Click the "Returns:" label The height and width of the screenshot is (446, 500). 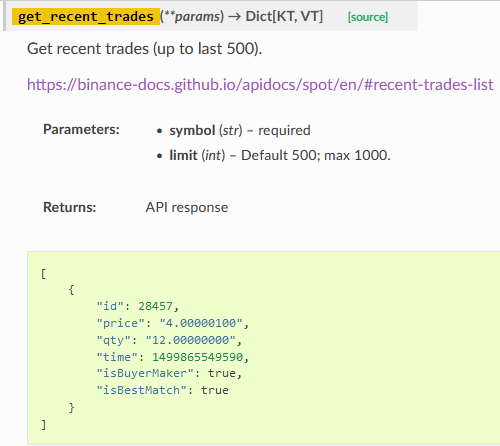70,207
